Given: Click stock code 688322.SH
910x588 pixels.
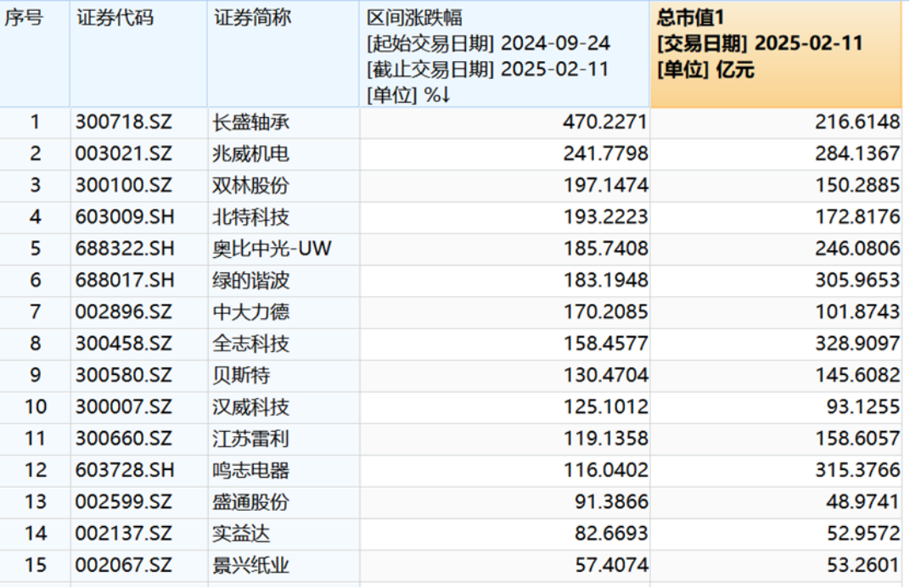Looking at the screenshot, I should pyautogui.click(x=125, y=249).
